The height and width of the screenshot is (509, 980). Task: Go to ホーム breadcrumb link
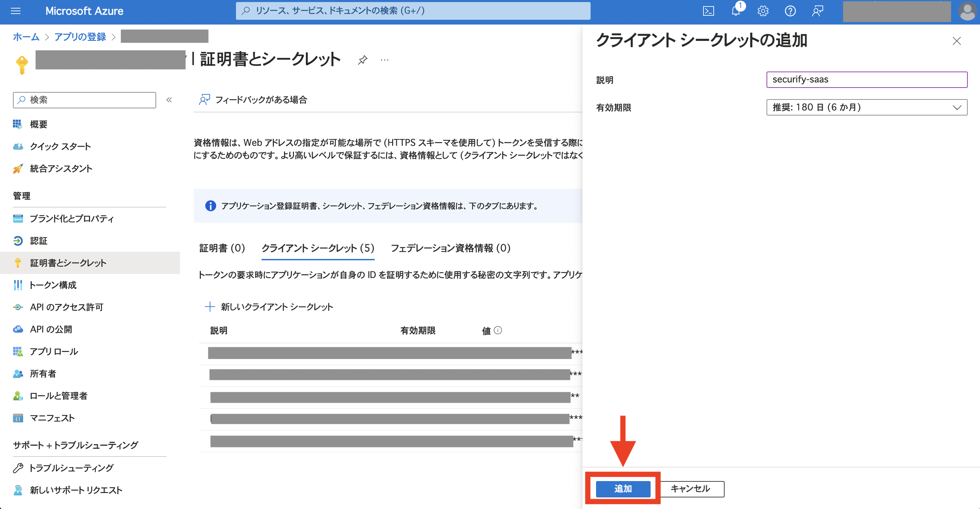[26, 37]
